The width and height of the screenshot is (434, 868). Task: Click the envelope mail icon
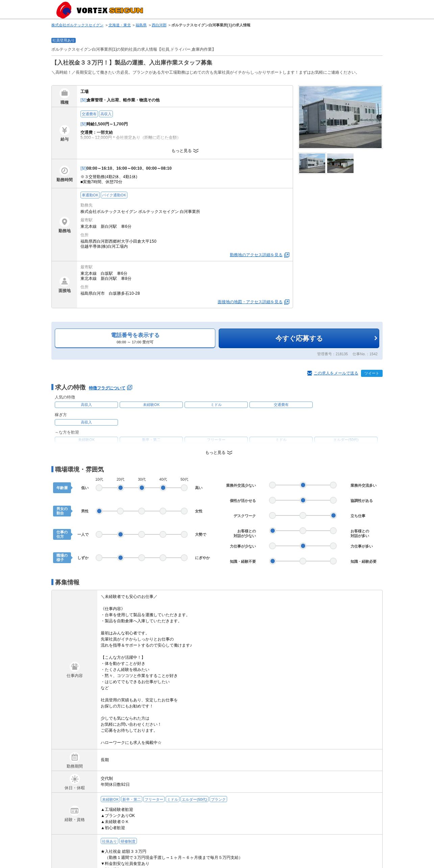(310, 373)
